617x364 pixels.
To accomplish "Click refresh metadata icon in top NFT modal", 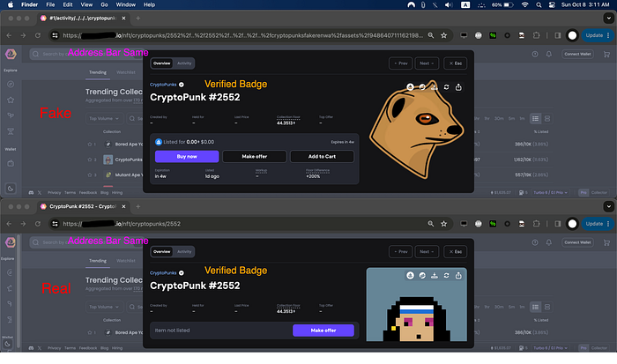I will click(446, 87).
